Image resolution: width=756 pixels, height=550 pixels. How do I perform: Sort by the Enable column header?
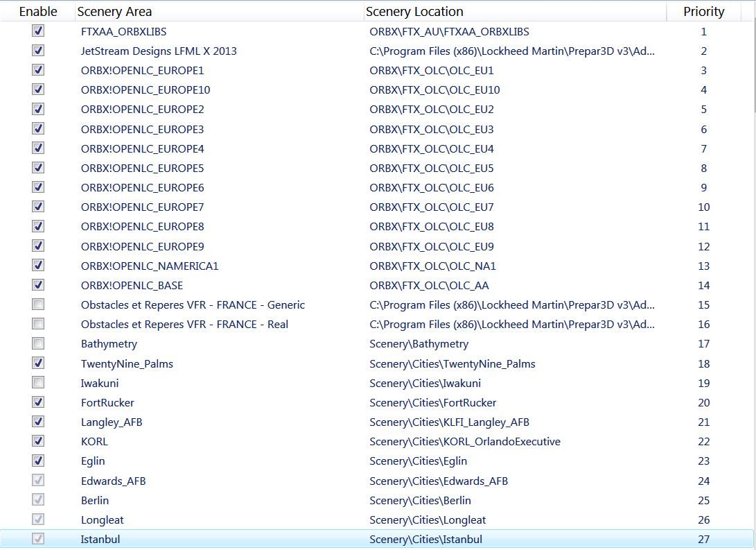pyautogui.click(x=37, y=11)
